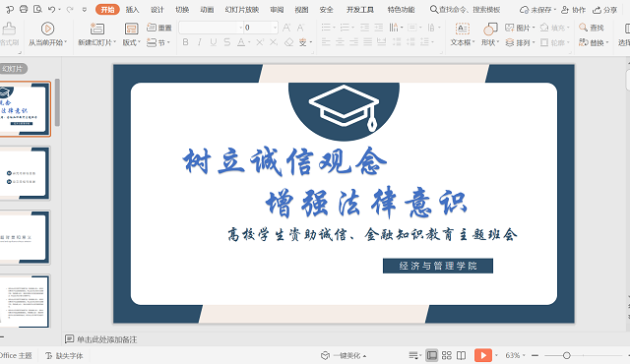Toggle justify paragraph button

[367, 42]
